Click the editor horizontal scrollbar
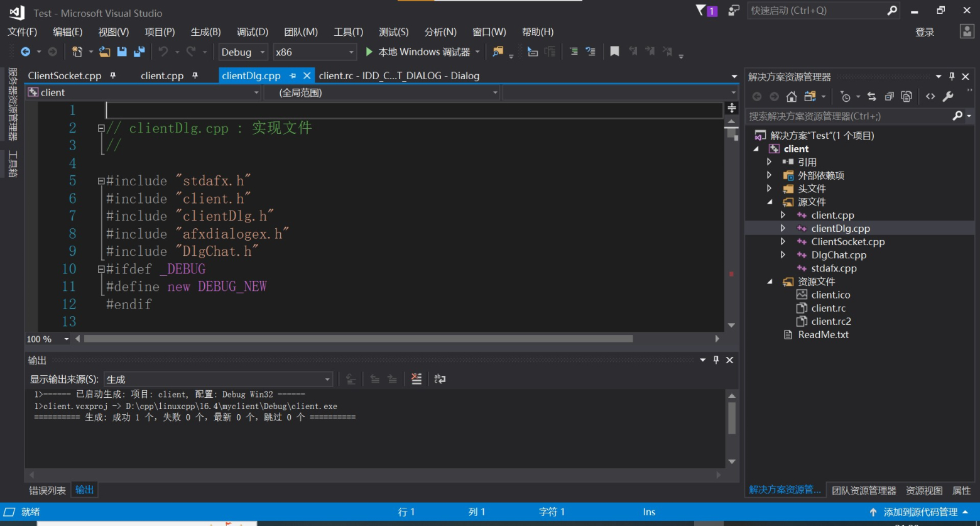Viewport: 980px width, 526px height. 358,339
